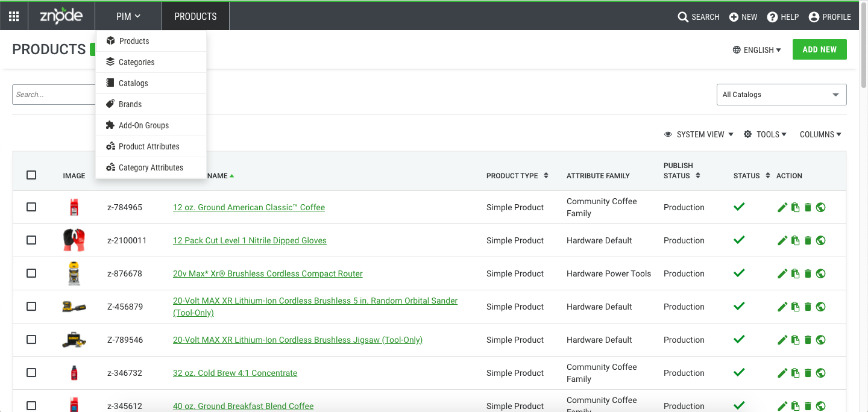Open the 32 oz. Cold Brew Concentrate link
868x412 pixels.
coord(235,373)
